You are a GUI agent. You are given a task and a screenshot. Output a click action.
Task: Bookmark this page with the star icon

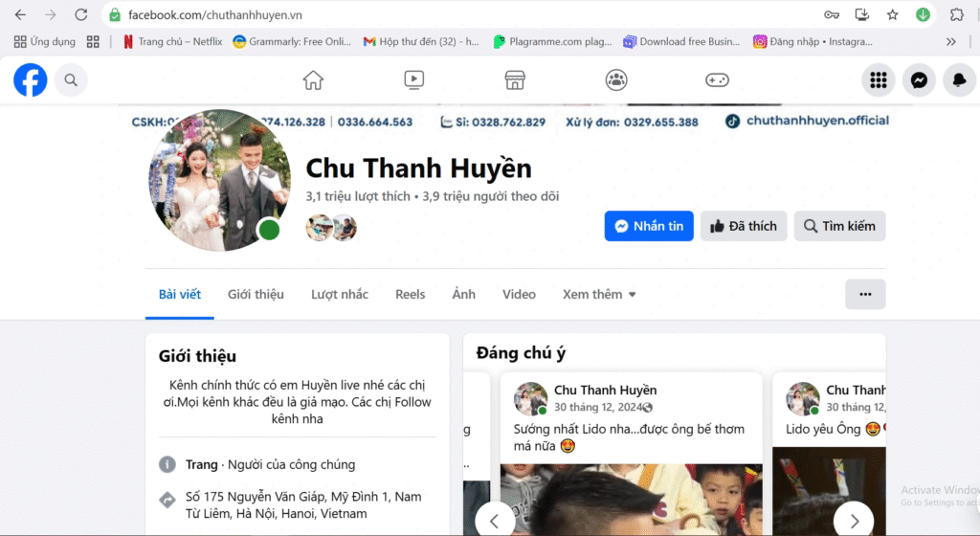[x=892, y=14]
